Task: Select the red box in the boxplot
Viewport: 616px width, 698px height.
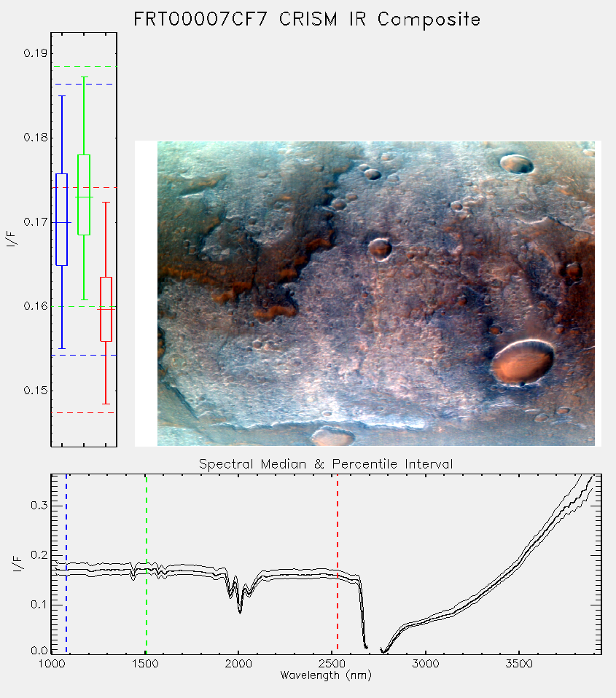Action: (x=106, y=309)
